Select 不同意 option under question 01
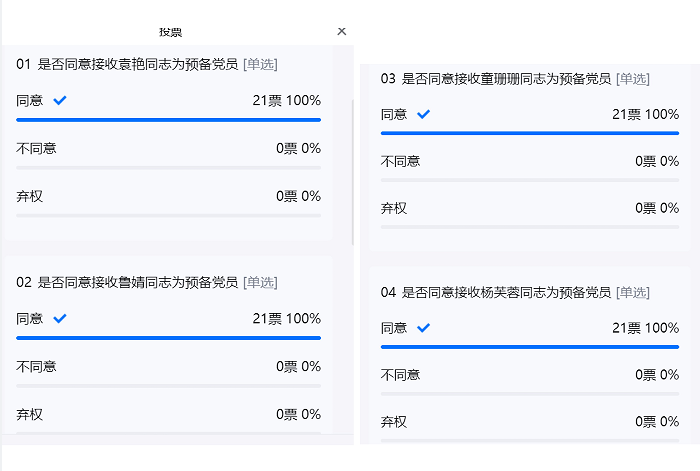The image size is (700, 471). tap(37, 148)
